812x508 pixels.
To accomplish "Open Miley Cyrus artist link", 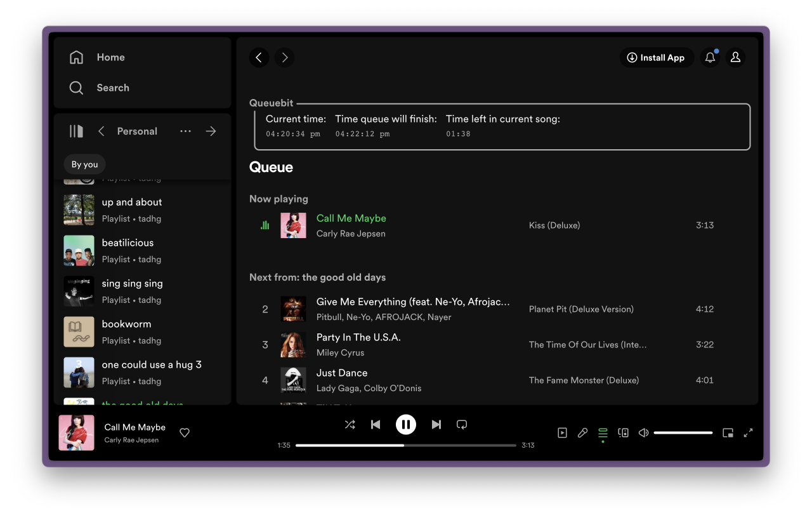I will tap(340, 352).
